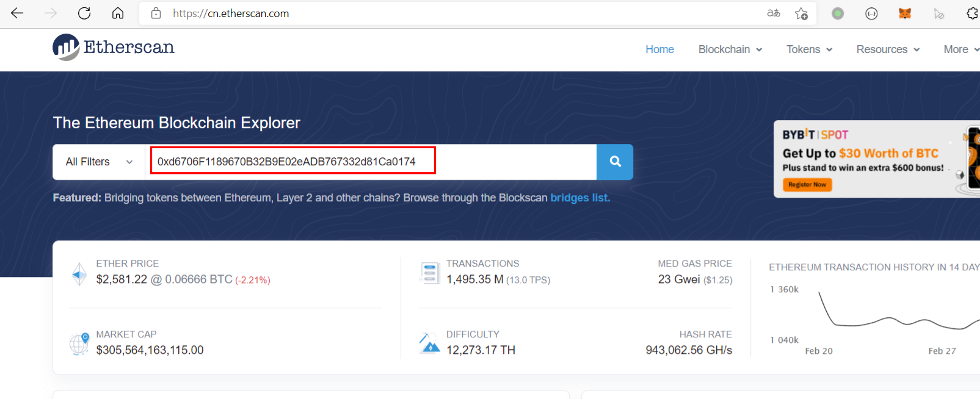Open the round code-brackets extension icon
The height and width of the screenshot is (399, 980).
871,13
